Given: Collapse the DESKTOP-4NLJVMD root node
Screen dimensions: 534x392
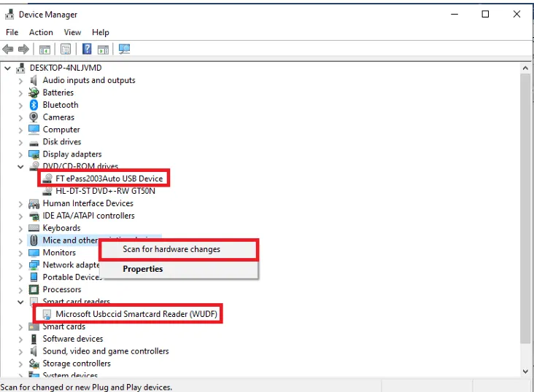Looking at the screenshot, I should pos(7,68).
